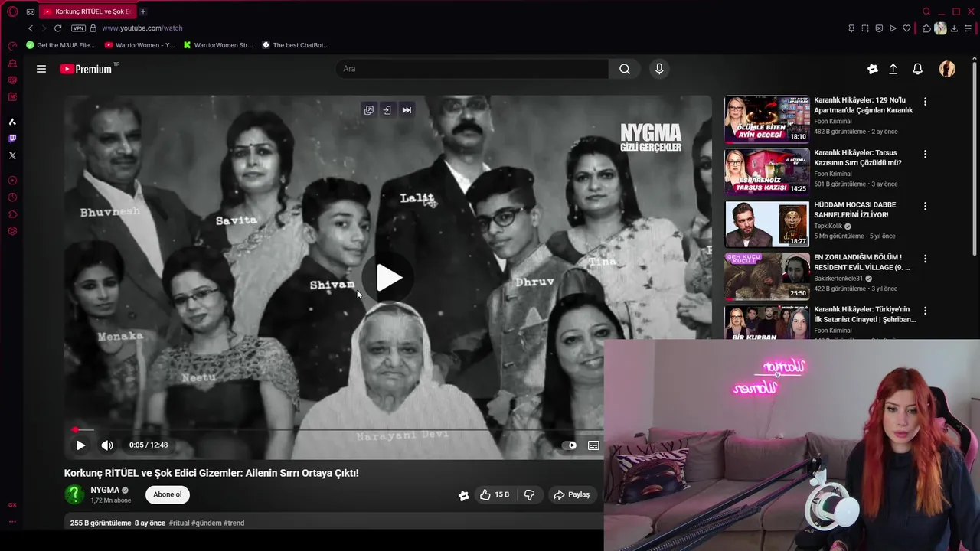Open options for 'Tarsus Kazısının Sırrı' video
Screen dimensions: 980x551
tap(925, 154)
